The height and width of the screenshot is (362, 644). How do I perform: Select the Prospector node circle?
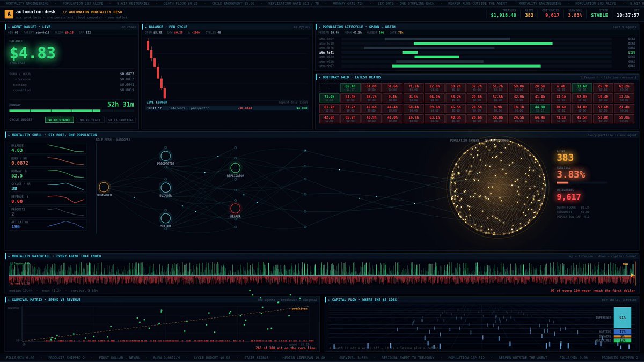[165, 156]
